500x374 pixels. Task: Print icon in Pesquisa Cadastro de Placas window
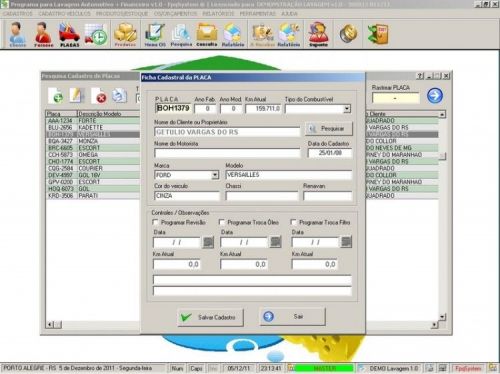coord(119,96)
